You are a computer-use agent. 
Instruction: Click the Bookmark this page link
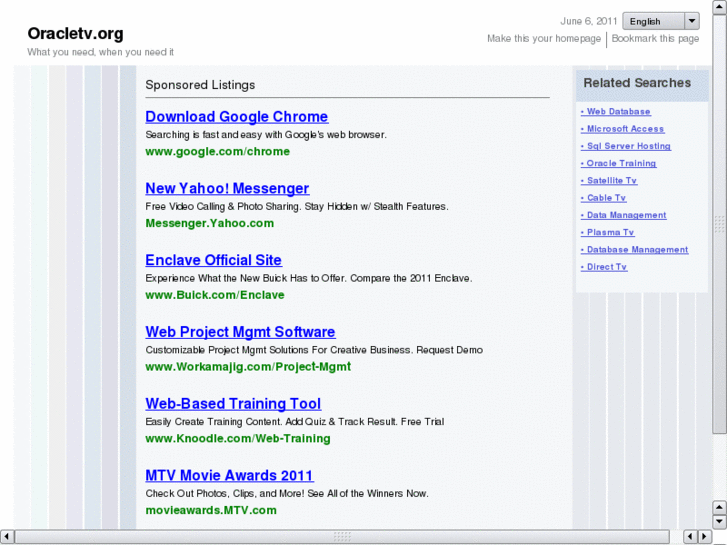(x=655, y=39)
